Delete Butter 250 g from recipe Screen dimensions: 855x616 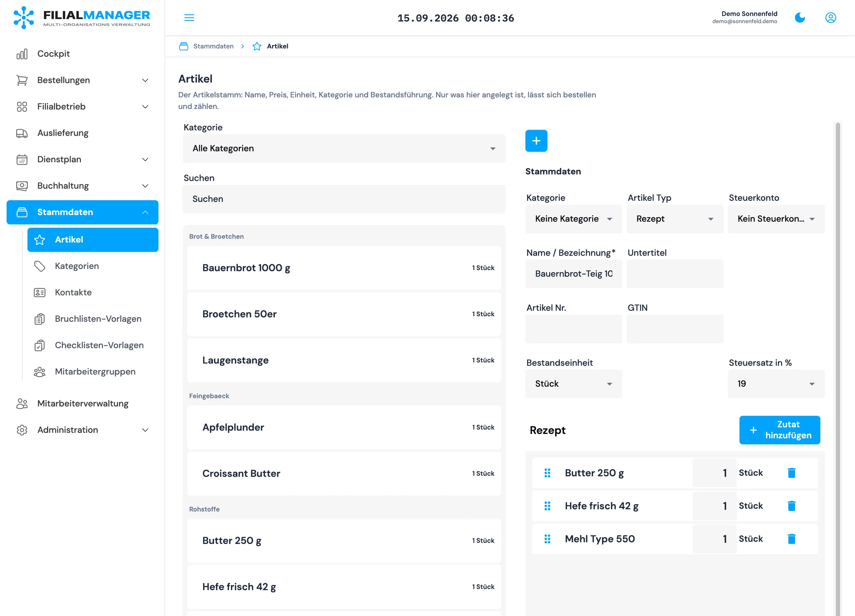(791, 473)
